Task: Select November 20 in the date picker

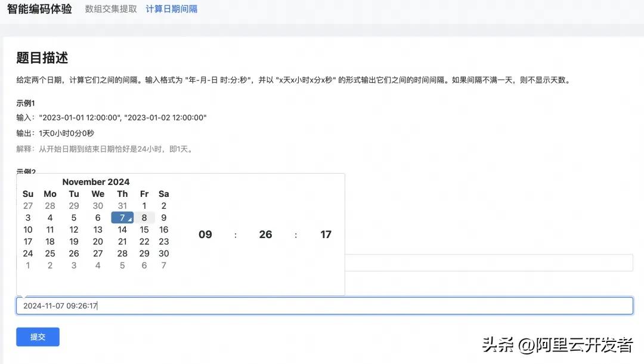Action: click(98, 242)
